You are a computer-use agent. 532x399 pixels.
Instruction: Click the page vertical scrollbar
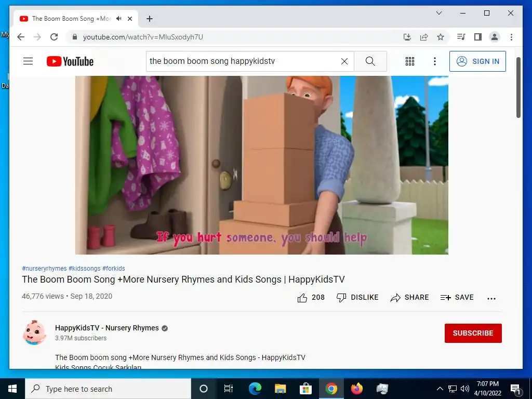(x=518, y=87)
